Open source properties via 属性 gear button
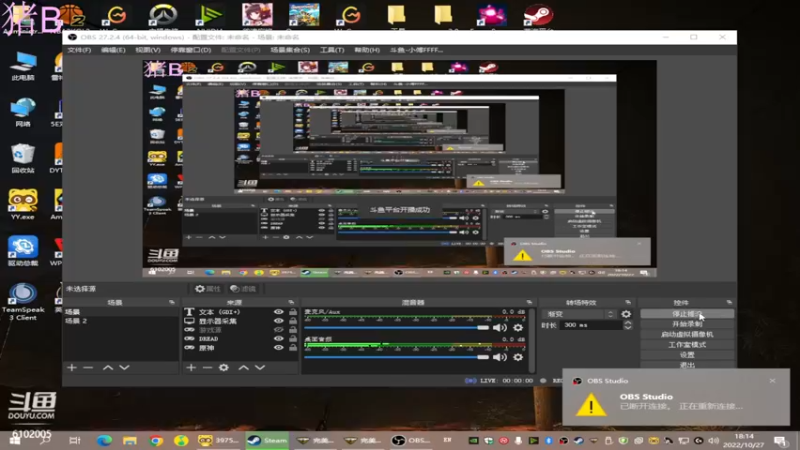 (x=208, y=289)
